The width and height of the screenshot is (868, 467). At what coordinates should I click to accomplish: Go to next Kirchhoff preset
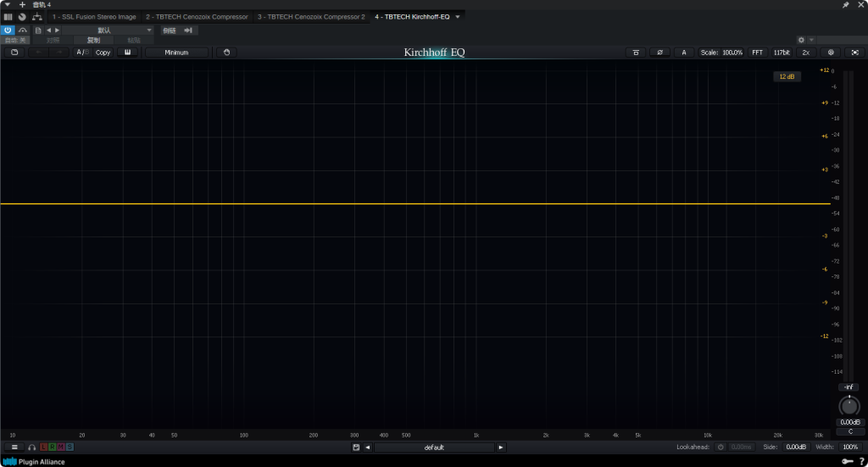tap(501, 447)
